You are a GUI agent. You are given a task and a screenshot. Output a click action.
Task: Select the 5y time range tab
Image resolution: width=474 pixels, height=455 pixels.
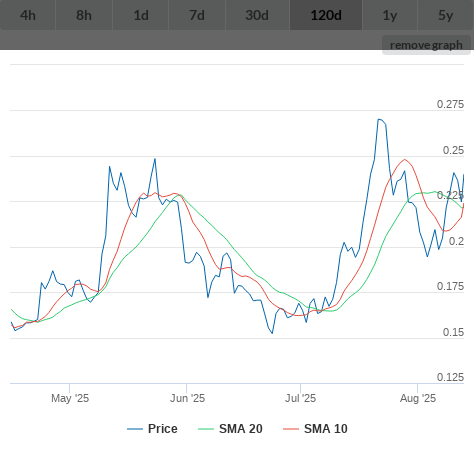pos(446,15)
